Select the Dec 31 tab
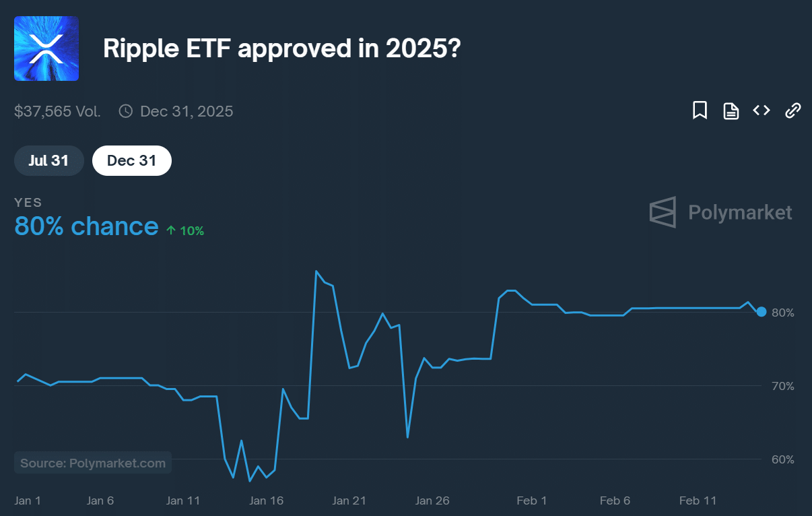This screenshot has height=516, width=812. click(x=132, y=160)
